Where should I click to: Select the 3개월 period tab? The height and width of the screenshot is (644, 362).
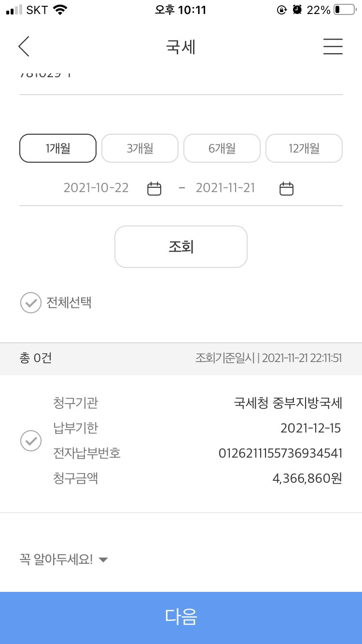(140, 148)
